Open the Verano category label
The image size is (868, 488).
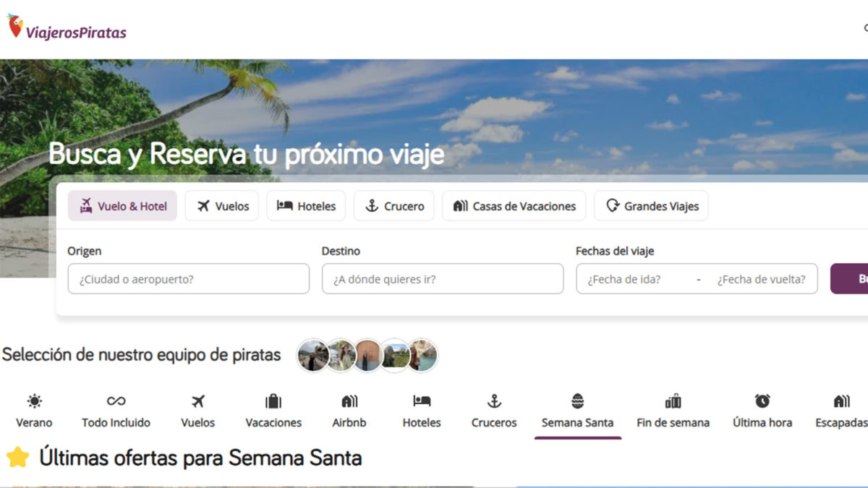tap(34, 423)
